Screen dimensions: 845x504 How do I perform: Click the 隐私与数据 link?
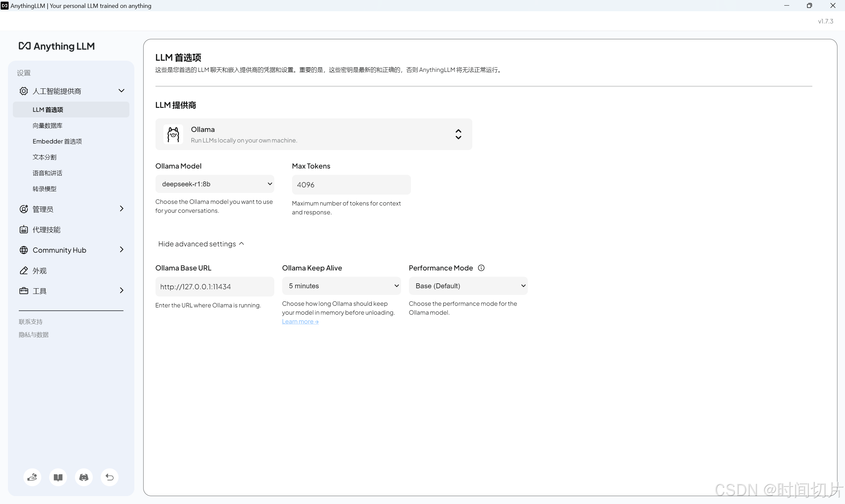[x=34, y=335]
